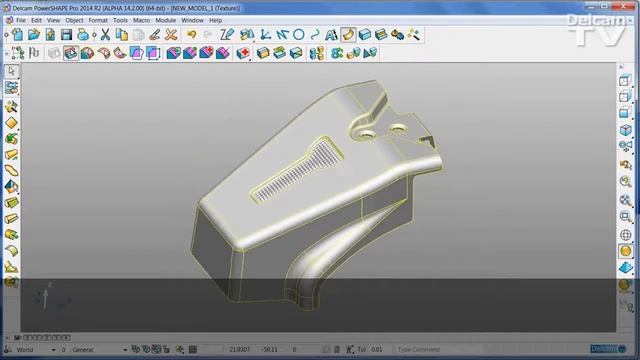Click the Open folder icon

pyautogui.click(x=34, y=35)
